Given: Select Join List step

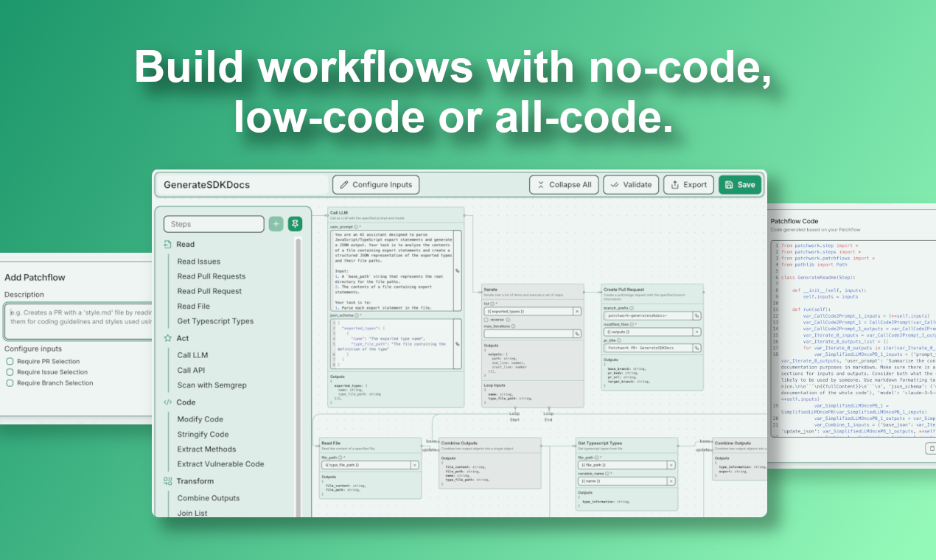Looking at the screenshot, I should point(192,513).
